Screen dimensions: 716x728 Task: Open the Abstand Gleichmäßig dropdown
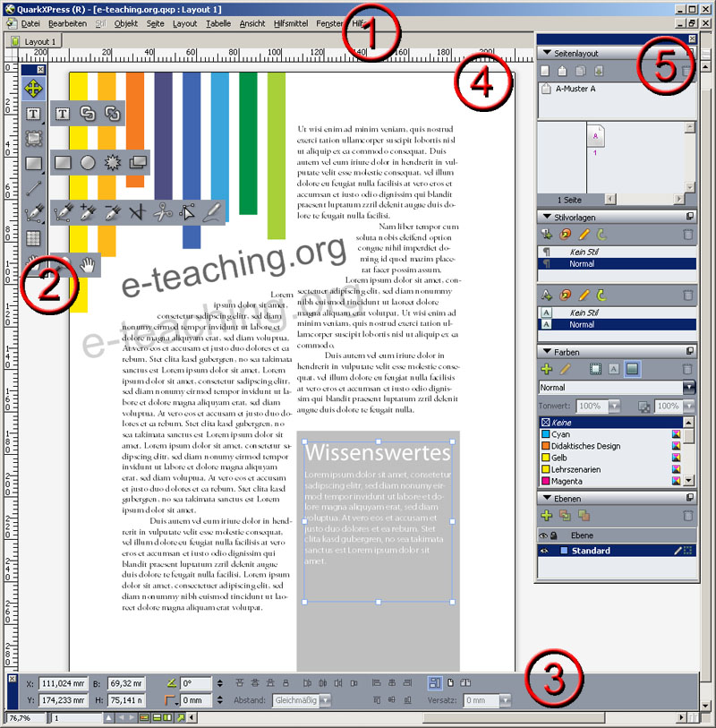click(x=325, y=700)
